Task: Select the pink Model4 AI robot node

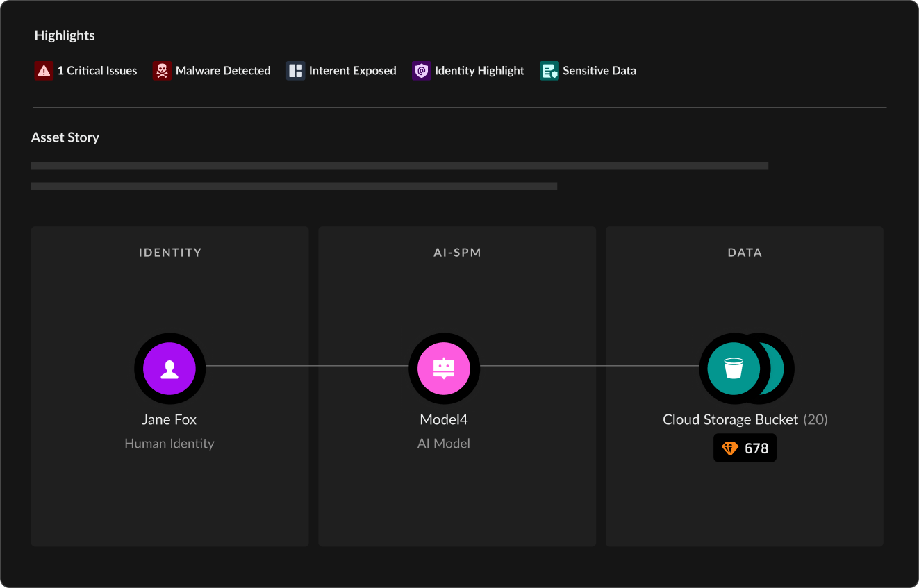Action: tap(443, 369)
